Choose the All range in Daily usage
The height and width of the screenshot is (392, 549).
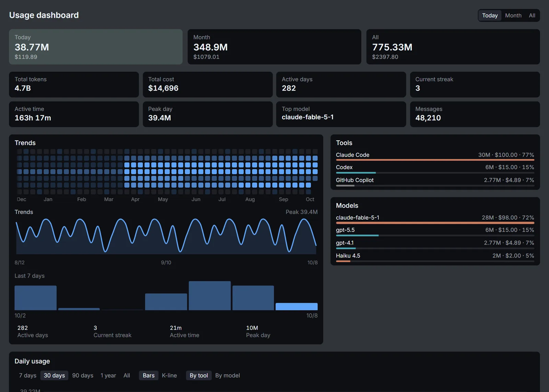pyautogui.click(x=127, y=376)
